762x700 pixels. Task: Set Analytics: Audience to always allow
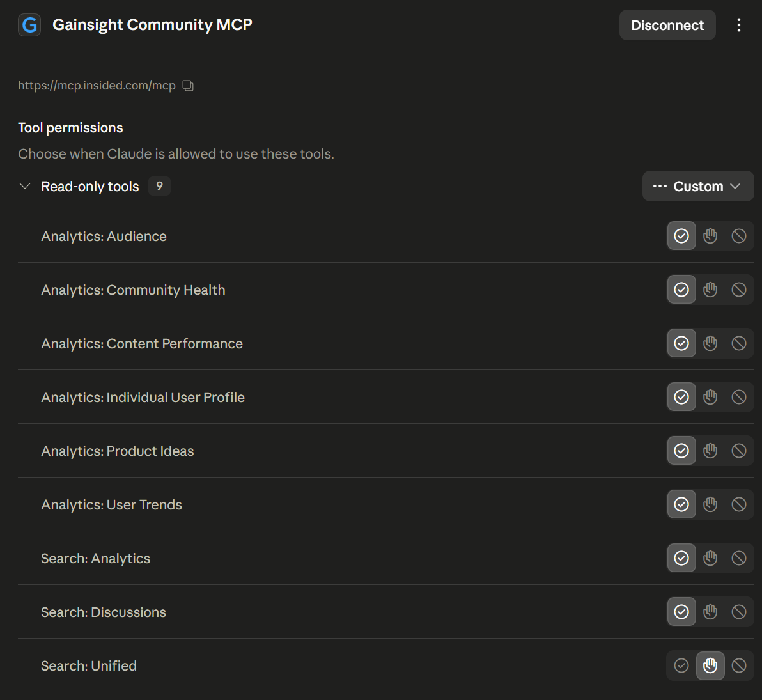click(681, 236)
